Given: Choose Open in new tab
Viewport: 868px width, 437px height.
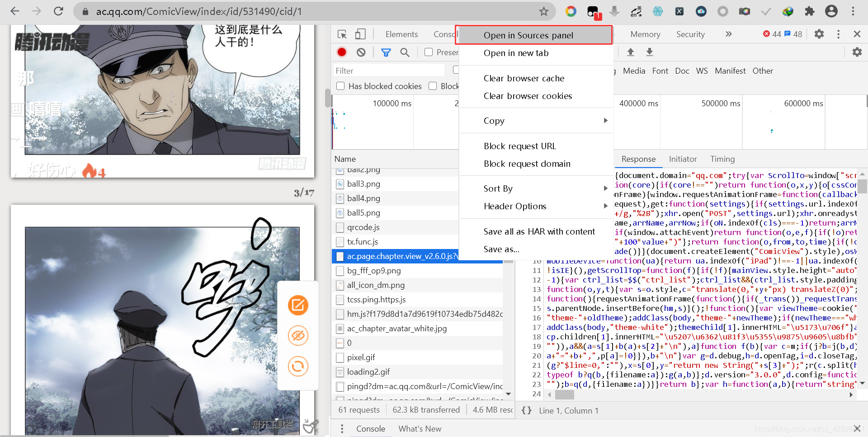Looking at the screenshot, I should point(536,53).
